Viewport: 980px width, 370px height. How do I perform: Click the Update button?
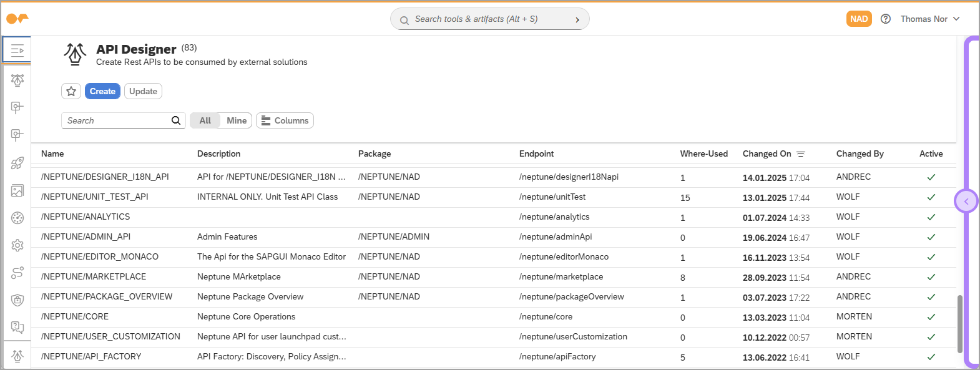click(143, 91)
